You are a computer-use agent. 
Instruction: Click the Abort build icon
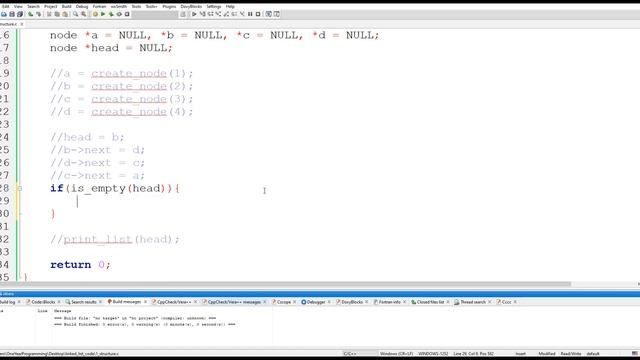tap(127, 14)
